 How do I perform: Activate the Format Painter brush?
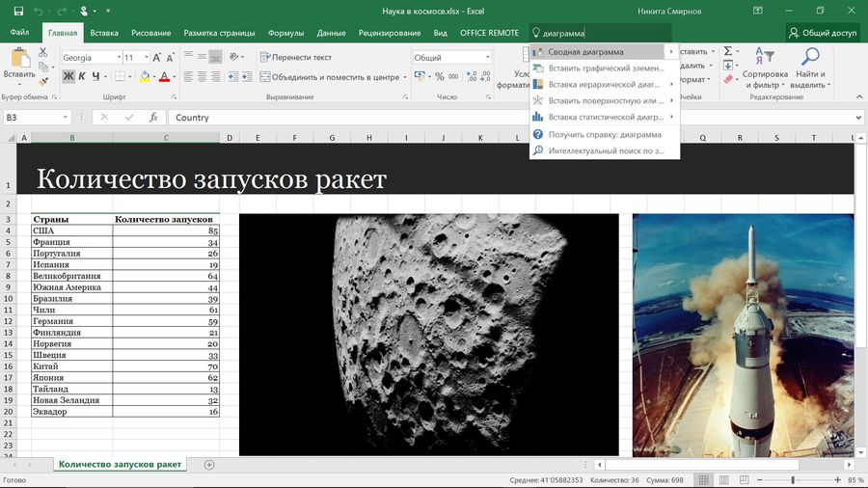pos(43,81)
